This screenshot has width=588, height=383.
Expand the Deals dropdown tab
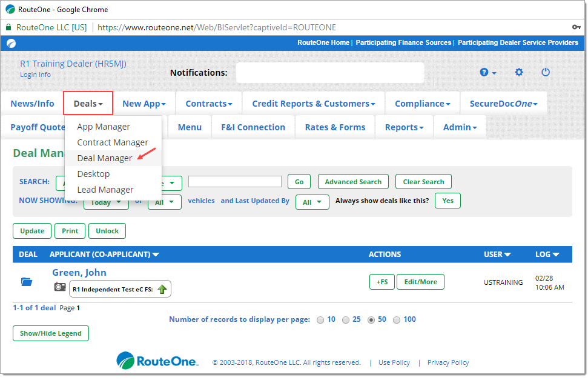88,103
